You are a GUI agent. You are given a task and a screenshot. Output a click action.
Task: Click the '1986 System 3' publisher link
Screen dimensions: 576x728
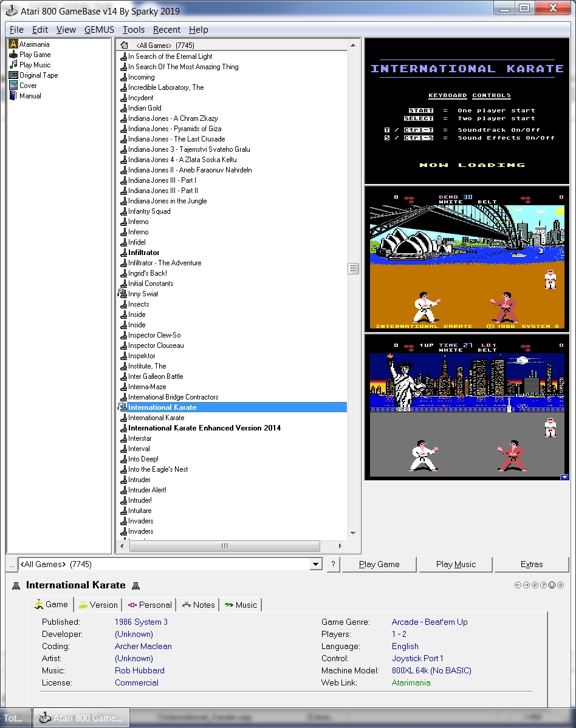tap(141, 622)
